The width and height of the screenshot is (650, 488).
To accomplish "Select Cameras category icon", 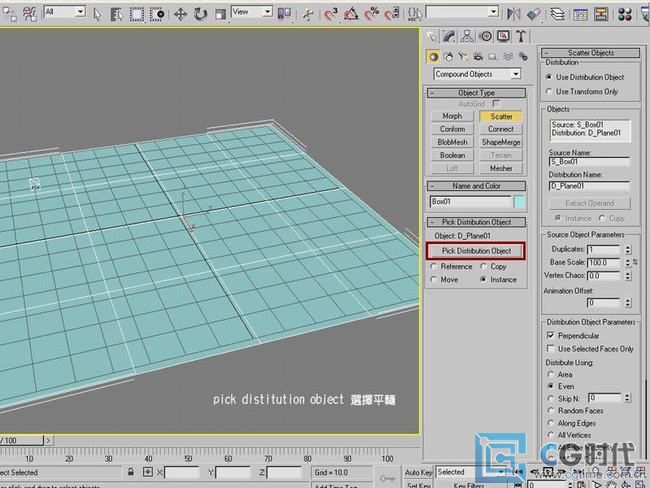I will click(x=478, y=57).
